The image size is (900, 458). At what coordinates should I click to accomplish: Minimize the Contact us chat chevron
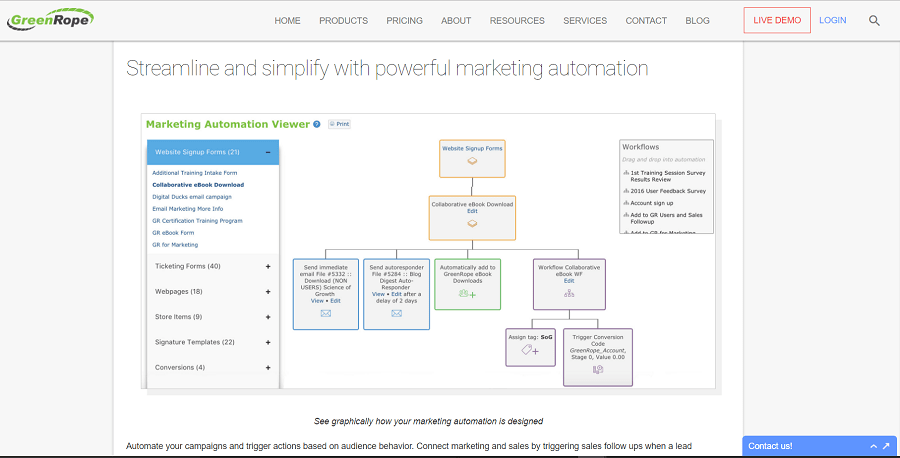coord(873,446)
